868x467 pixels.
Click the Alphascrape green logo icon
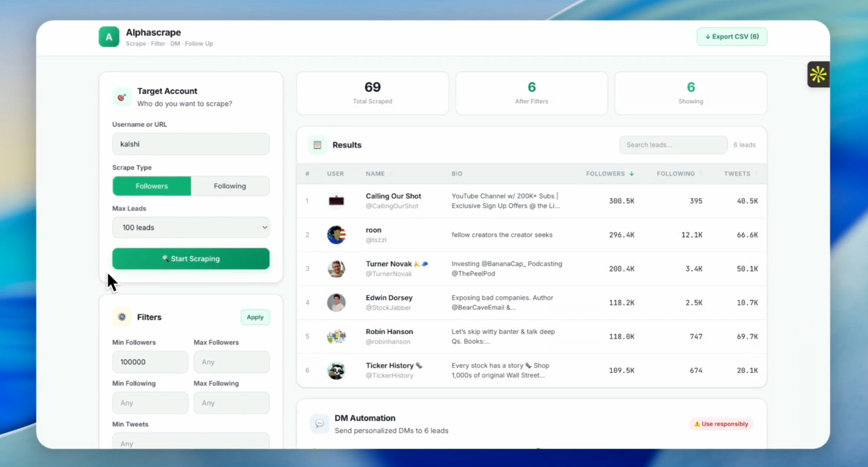coord(108,37)
